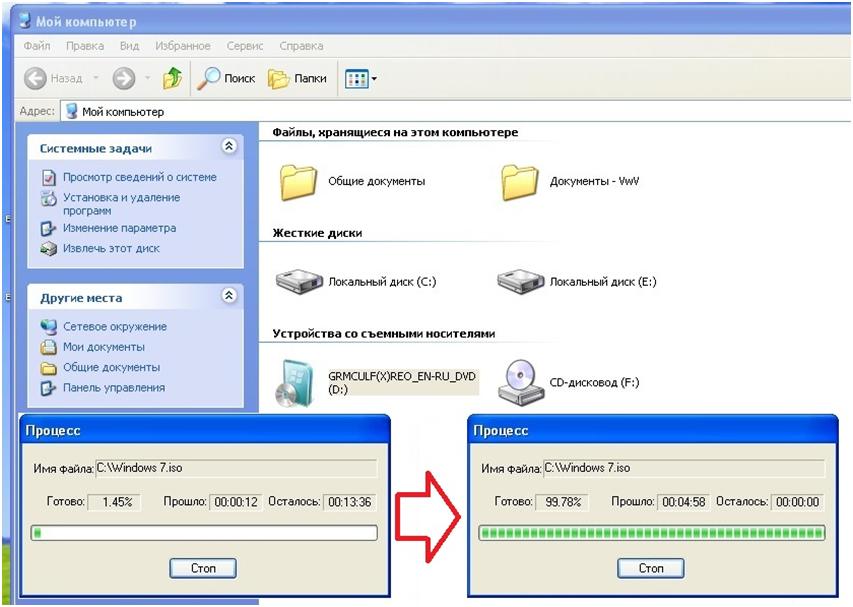Select Документы - VwV folder icon
This screenshot has height=607, width=853.
520,183
